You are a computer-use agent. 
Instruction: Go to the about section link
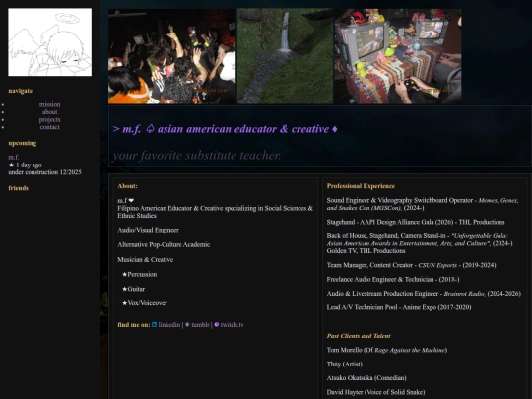(49, 112)
